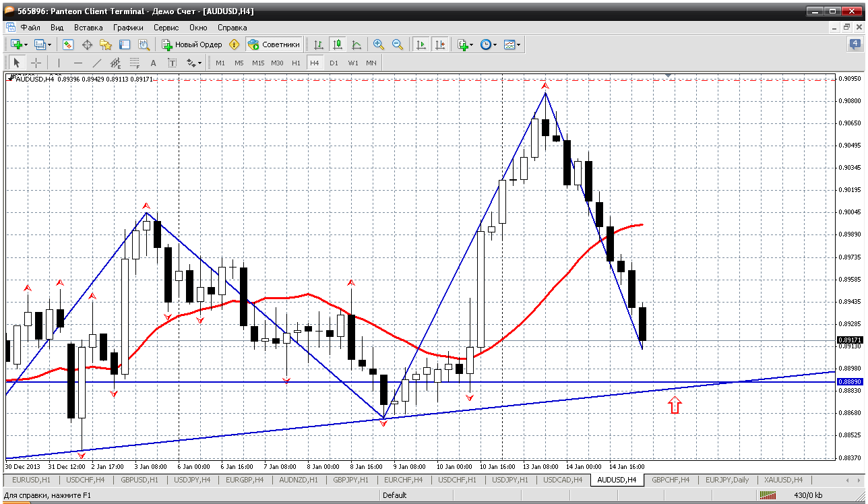The width and height of the screenshot is (868, 504).
Task: Open the Сервис menu
Action: pyautogui.click(x=166, y=28)
